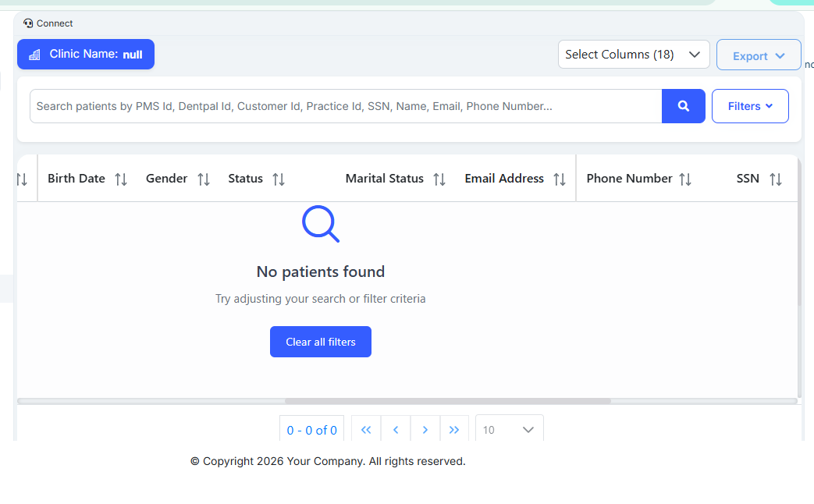
Task: Click the Clinic Name badge button
Action: point(86,55)
